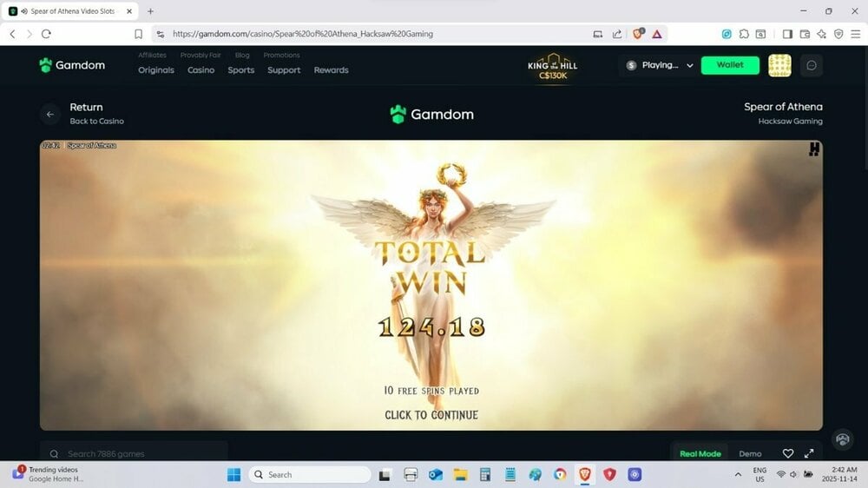Click the Search games input field

(x=134, y=453)
